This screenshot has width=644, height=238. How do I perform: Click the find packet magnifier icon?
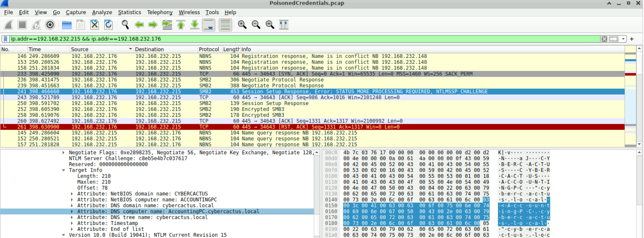pyautogui.click(x=125, y=25)
